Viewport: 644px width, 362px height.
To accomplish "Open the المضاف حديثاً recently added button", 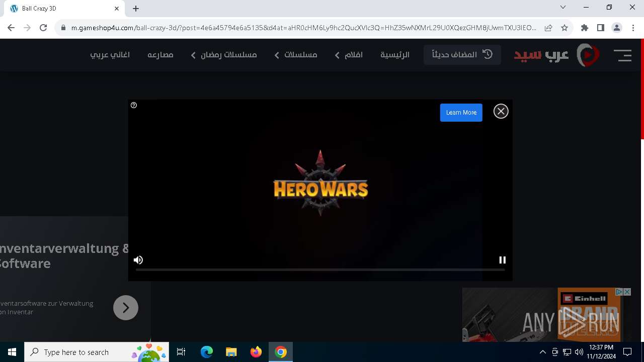I will tap(462, 55).
